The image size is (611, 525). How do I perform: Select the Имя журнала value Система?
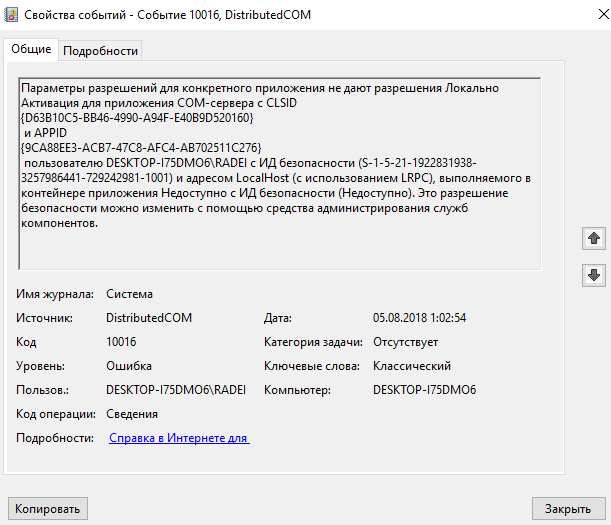pyautogui.click(x=130, y=294)
